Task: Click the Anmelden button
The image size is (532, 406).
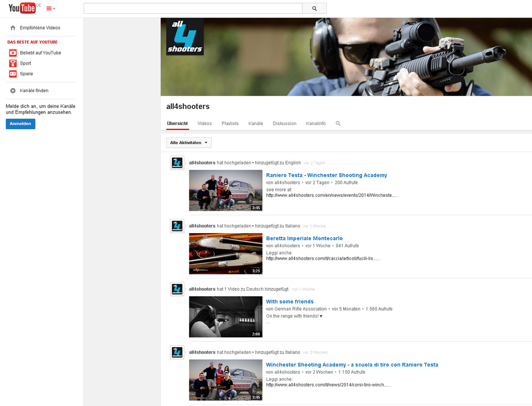Action: [x=20, y=124]
